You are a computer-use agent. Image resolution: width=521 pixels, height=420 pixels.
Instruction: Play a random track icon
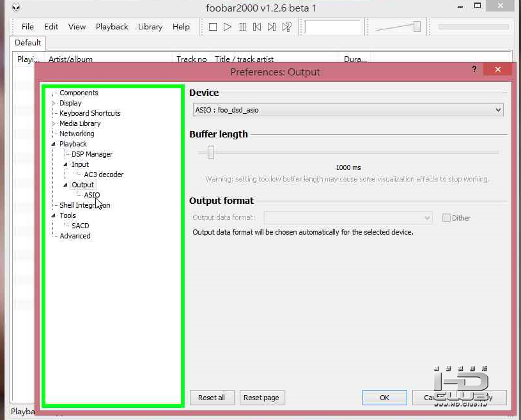point(286,27)
